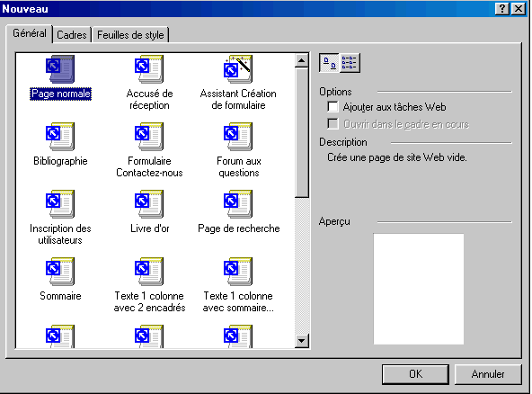
Task: Select the Livre d'or template icon
Action: [x=149, y=204]
